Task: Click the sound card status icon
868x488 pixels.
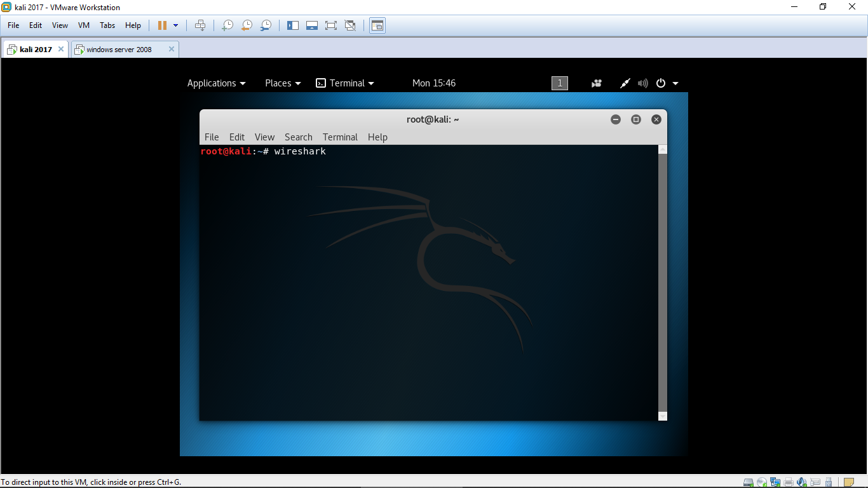Action: tap(801, 482)
